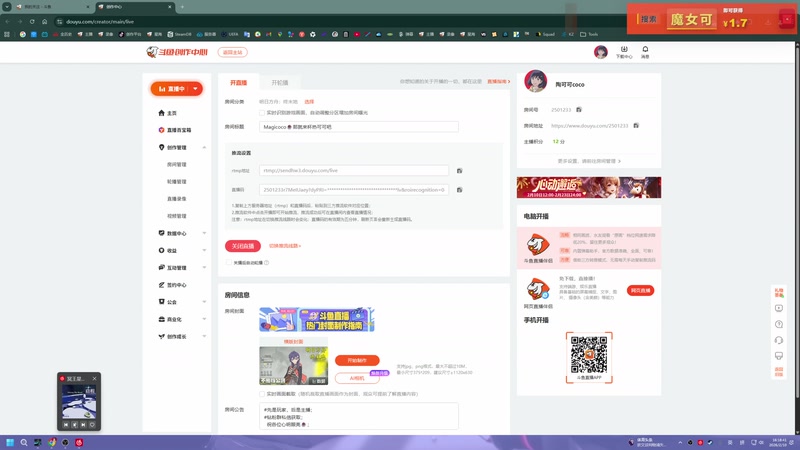Click the 斗鱼直播伴侣 PC app icon
Screen dimensions: 800x450
point(538,245)
